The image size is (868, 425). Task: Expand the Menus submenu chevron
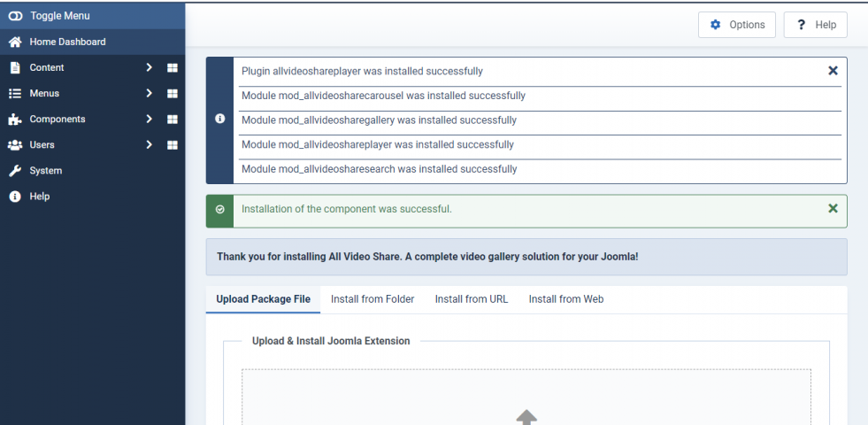tap(149, 93)
